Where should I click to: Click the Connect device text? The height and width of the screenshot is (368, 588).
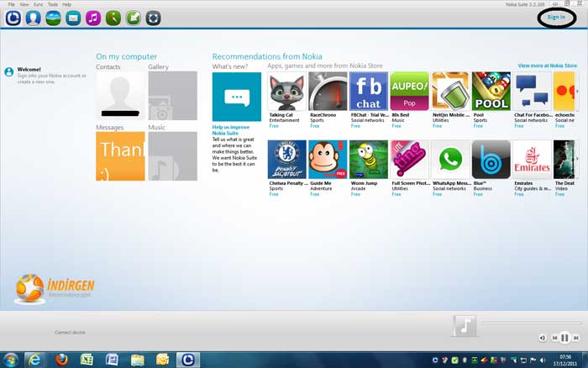coord(70,333)
